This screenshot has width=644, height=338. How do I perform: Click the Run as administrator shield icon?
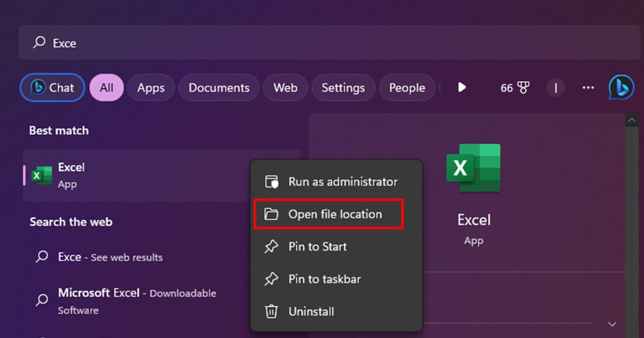[x=271, y=181]
